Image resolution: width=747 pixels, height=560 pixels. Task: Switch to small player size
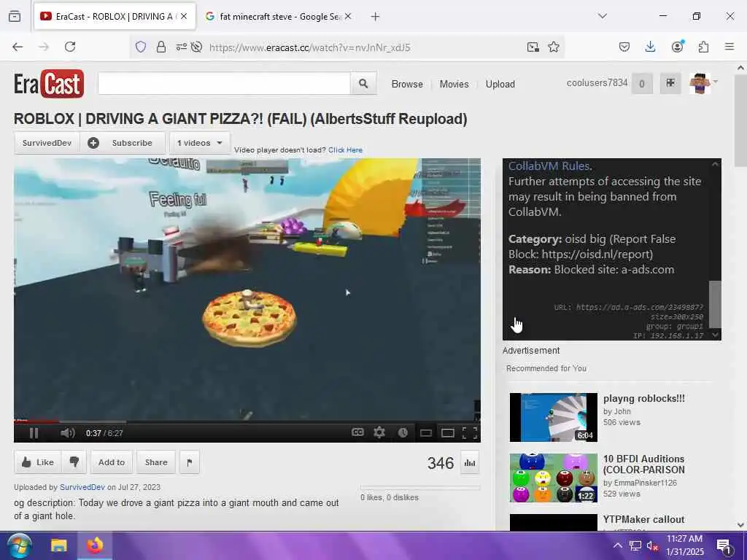426,433
